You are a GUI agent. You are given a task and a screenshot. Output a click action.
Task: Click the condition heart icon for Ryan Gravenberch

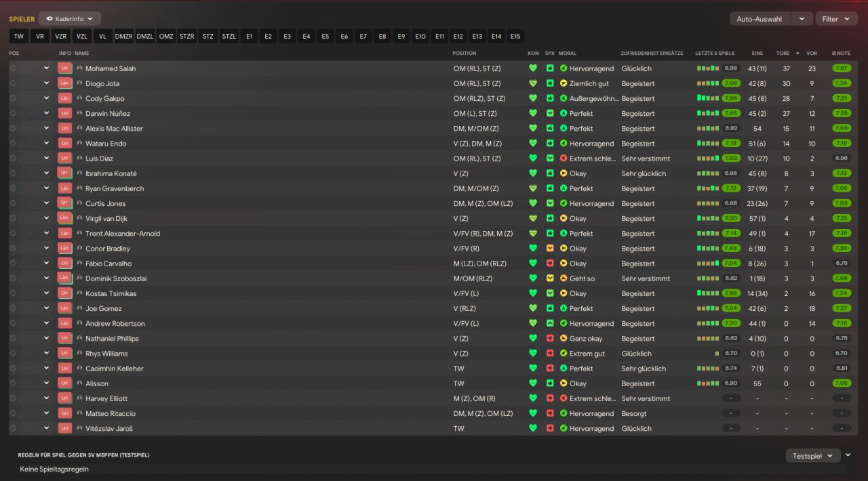pos(533,188)
